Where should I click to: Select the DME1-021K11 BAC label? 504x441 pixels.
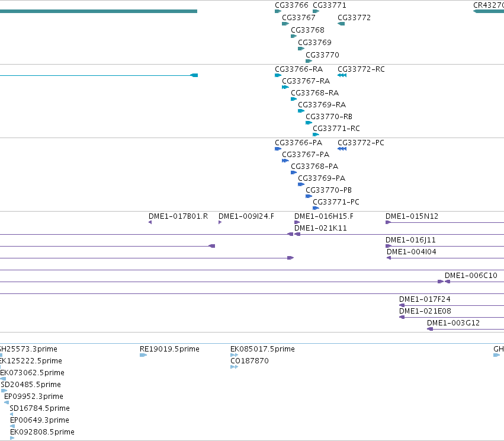click(320, 228)
